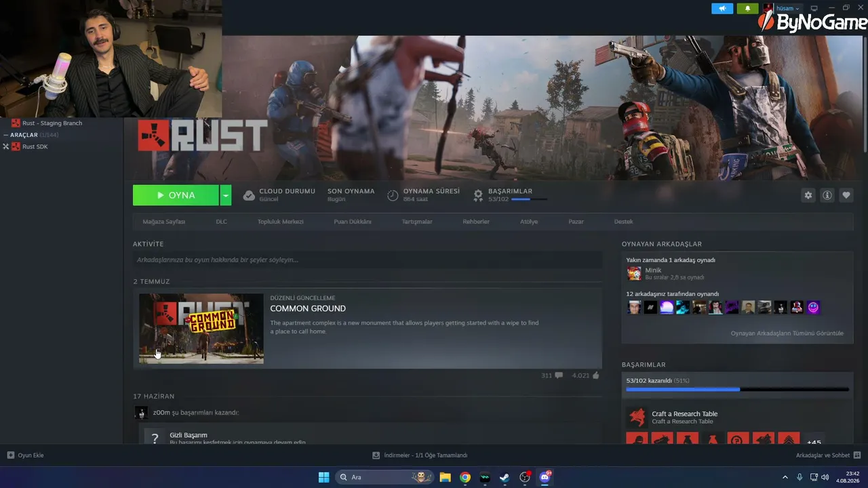The width and height of the screenshot is (868, 488).
Task: Open the Common Ground update thumbnail
Action: coord(201,329)
